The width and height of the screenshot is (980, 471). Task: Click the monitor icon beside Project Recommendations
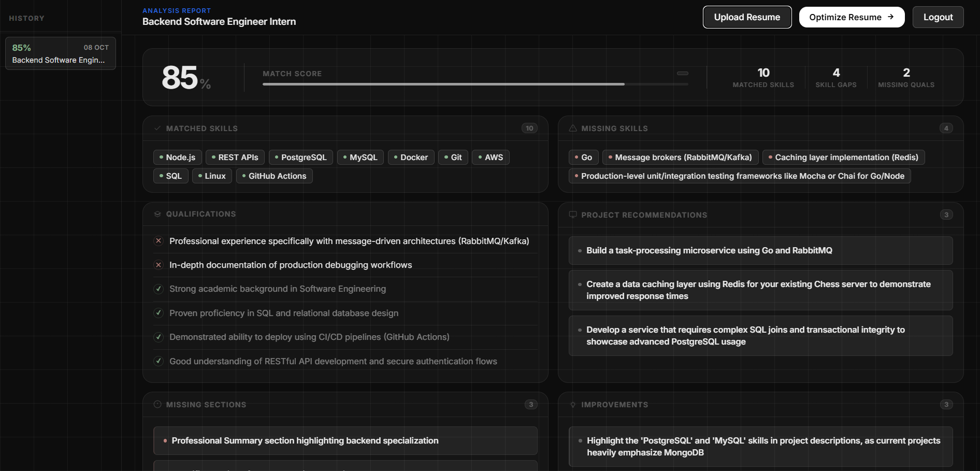573,215
